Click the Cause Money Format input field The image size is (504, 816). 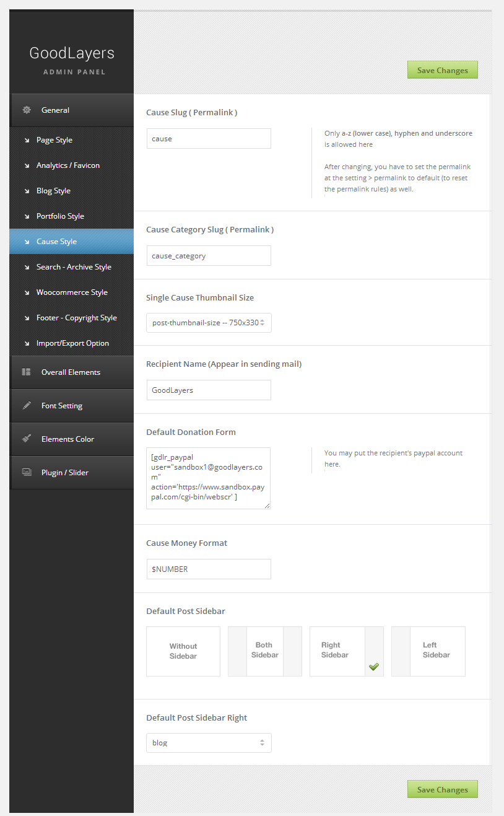[209, 569]
